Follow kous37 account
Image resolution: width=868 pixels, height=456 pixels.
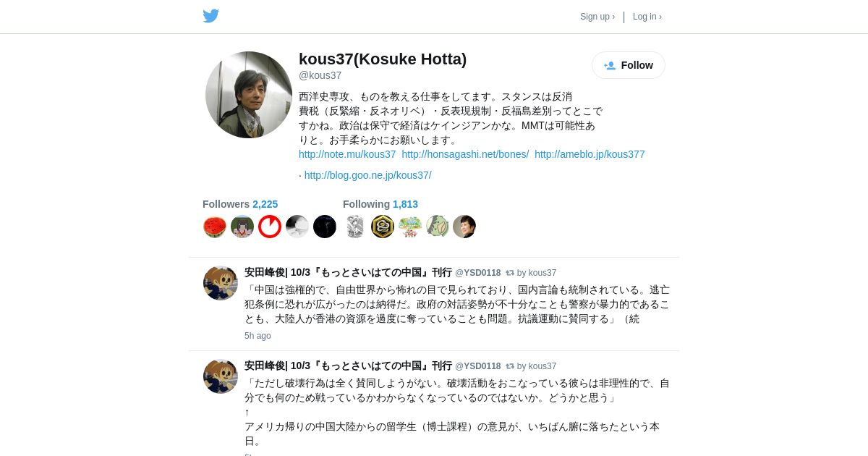(x=629, y=65)
